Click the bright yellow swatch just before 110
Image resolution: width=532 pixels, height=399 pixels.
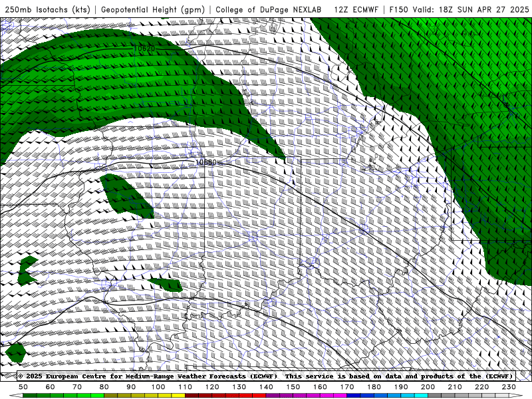pyautogui.click(x=178, y=396)
